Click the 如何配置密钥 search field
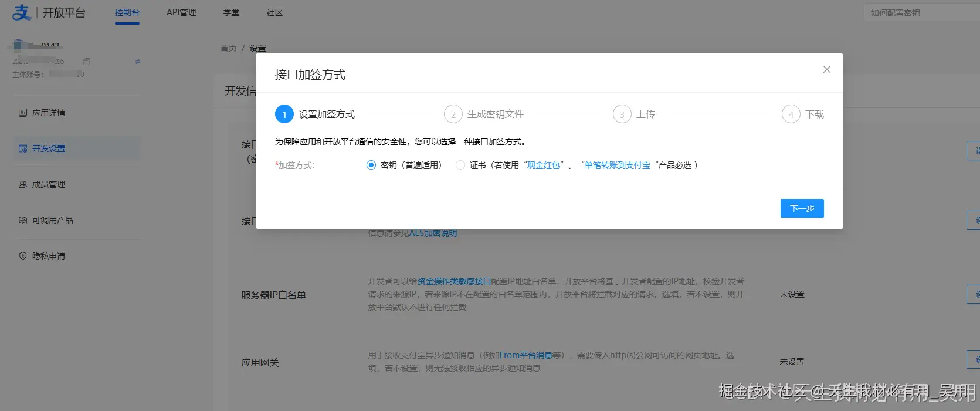Screen dimensions: 980x411 tap(921, 12)
